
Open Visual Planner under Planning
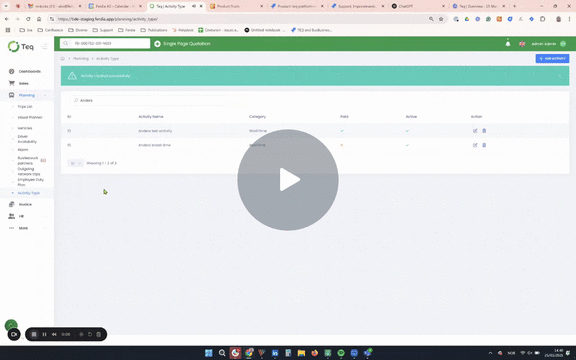[30, 117]
